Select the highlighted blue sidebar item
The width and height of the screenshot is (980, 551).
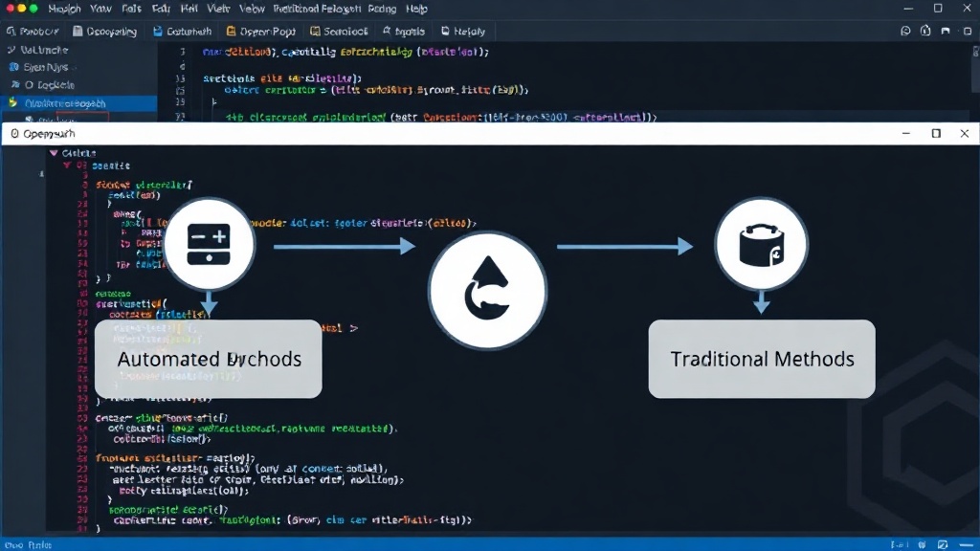pyautogui.click(x=78, y=103)
